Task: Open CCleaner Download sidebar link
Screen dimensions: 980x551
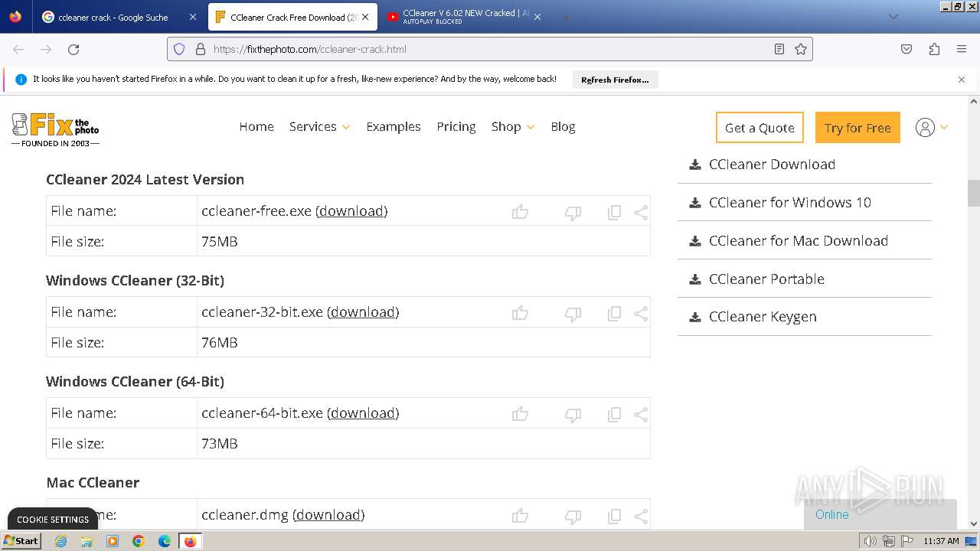Action: click(x=772, y=165)
